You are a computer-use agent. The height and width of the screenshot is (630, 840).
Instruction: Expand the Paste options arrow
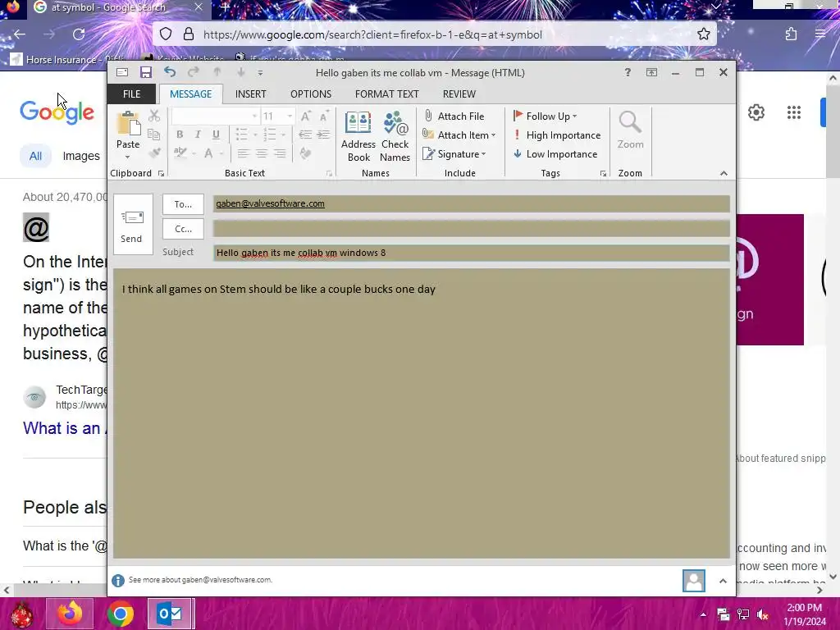(127, 157)
